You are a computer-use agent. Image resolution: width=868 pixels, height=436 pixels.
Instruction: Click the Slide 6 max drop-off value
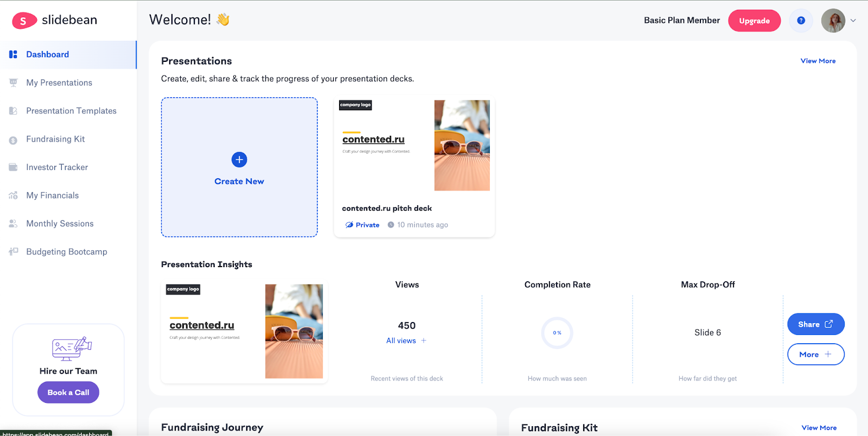click(707, 332)
